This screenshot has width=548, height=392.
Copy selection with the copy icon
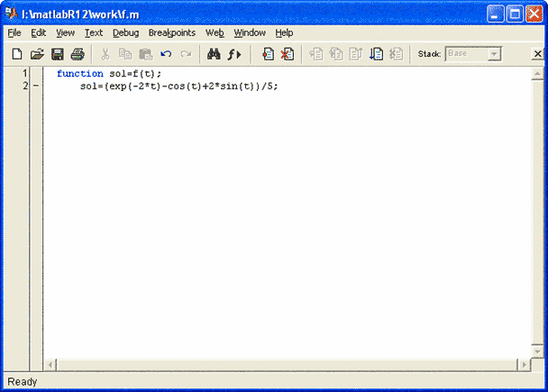click(x=125, y=54)
